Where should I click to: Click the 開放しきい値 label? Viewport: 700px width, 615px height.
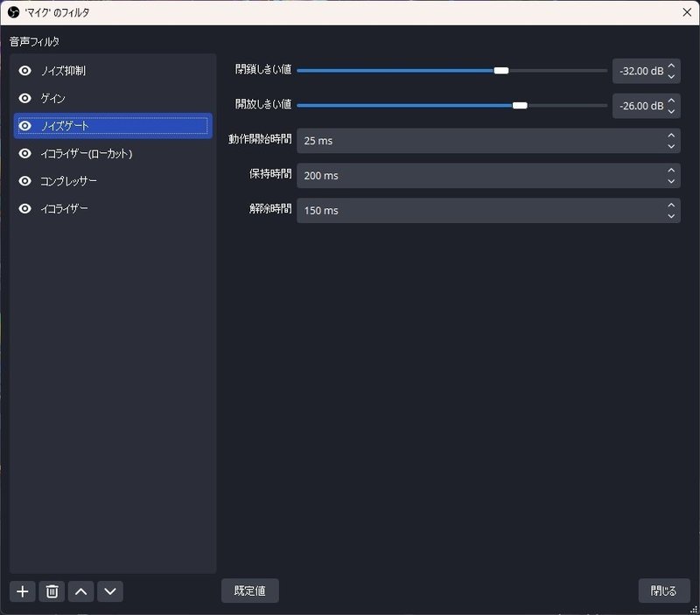pyautogui.click(x=263, y=104)
